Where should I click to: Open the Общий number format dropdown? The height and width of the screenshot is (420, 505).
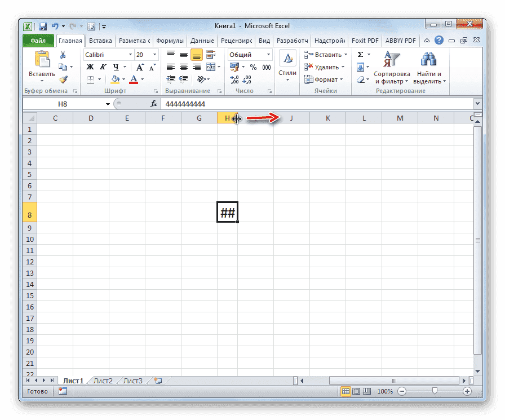[x=268, y=55]
